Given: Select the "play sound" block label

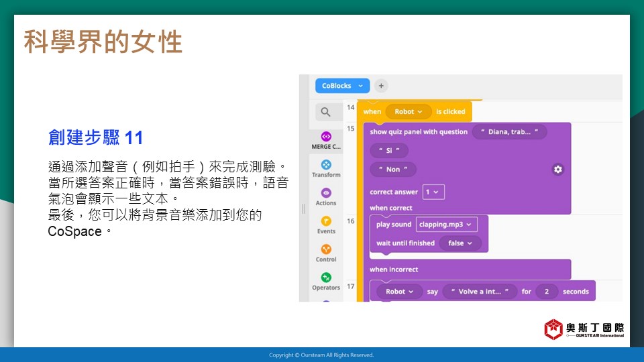Looking at the screenshot, I should [x=394, y=224].
